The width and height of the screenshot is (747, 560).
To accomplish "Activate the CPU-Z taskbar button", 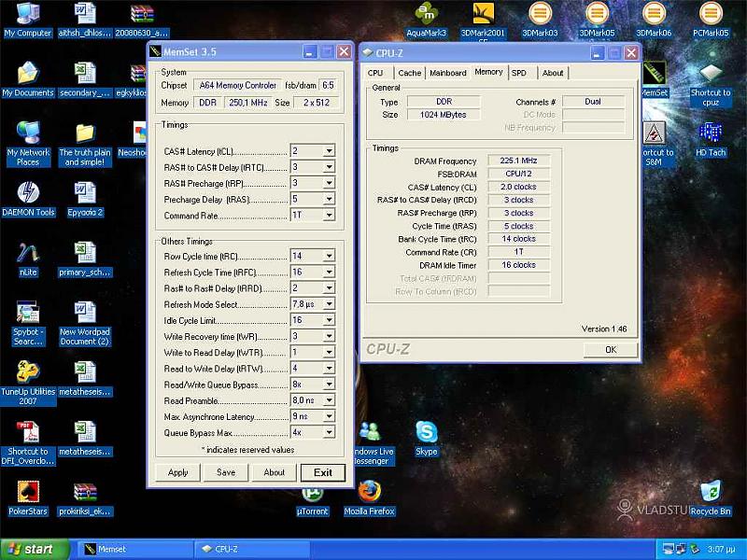I will [252, 550].
